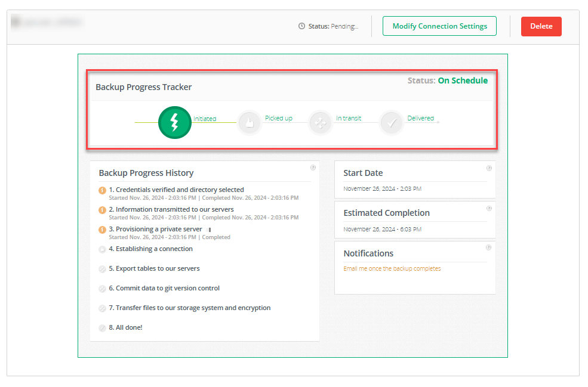
Task: Select '1. Credentials verified and directory selected'
Action: click(x=176, y=190)
